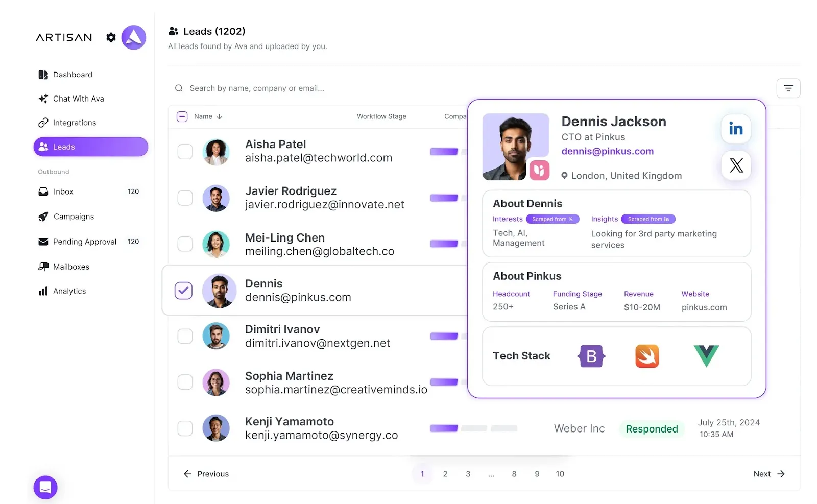Check the Javier Rodriguez row checkbox
This screenshot has height=504, width=817.
pyautogui.click(x=185, y=198)
